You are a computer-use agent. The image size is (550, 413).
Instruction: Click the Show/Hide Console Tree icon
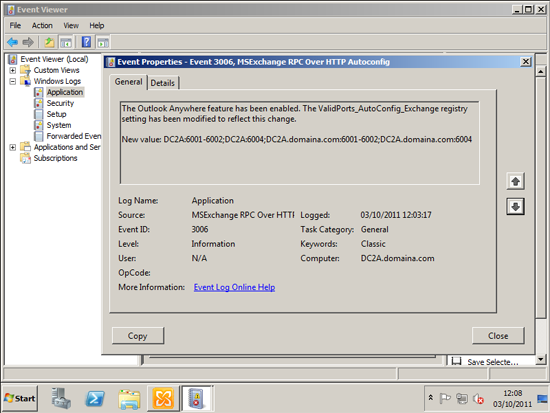66,42
